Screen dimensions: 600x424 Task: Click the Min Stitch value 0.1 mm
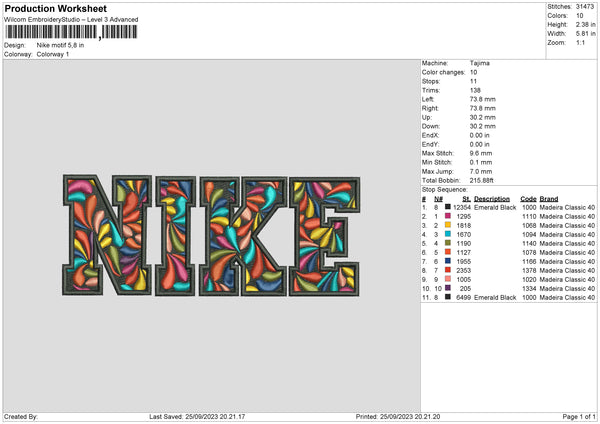[x=481, y=162]
